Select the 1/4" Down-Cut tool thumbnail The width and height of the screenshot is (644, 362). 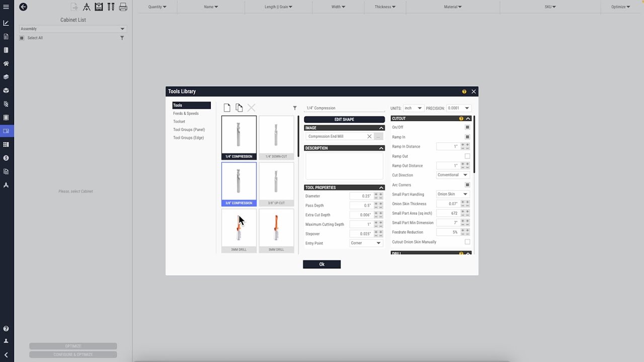(x=276, y=137)
